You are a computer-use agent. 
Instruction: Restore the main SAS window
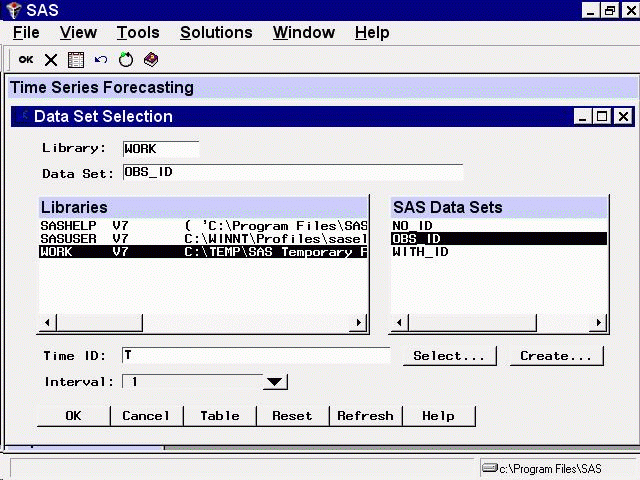point(610,10)
